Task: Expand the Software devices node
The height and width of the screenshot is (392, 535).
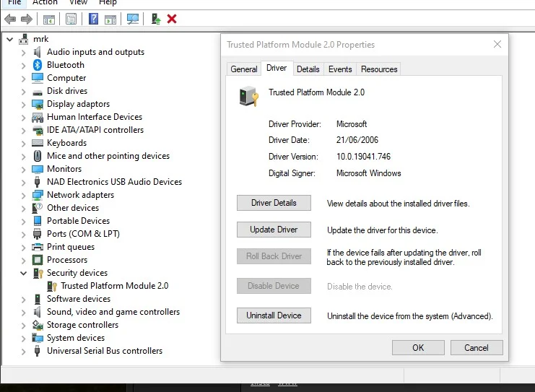Action: [23, 299]
